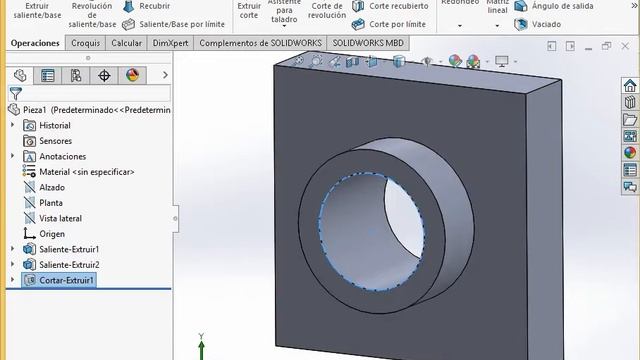Image resolution: width=640 pixels, height=360 pixels.
Task: Switch to the Operaciones tab
Action: point(35,43)
